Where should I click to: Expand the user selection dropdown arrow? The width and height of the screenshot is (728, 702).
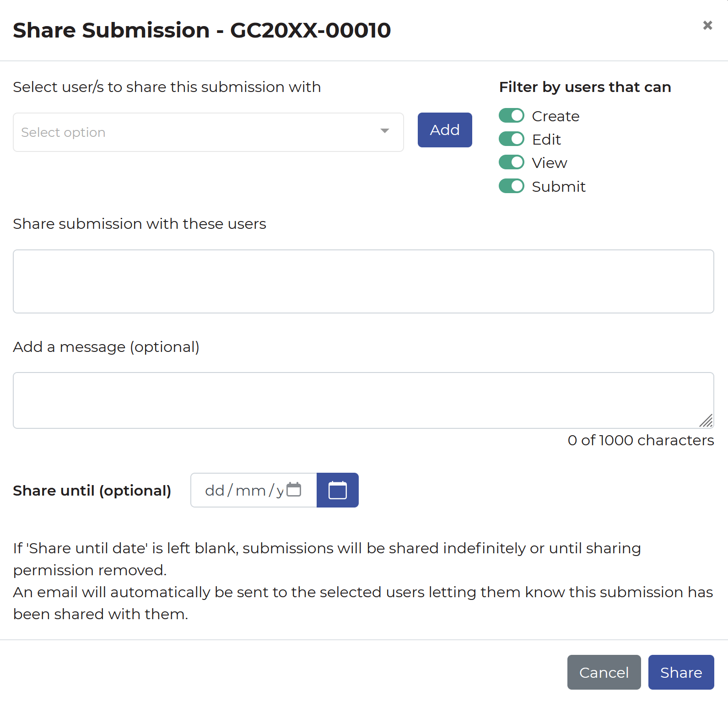tap(385, 131)
